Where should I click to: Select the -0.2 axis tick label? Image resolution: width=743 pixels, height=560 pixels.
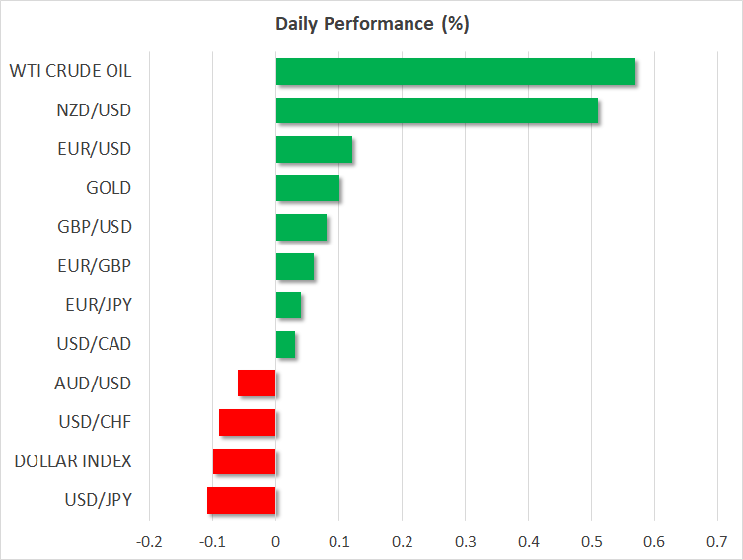(x=149, y=542)
